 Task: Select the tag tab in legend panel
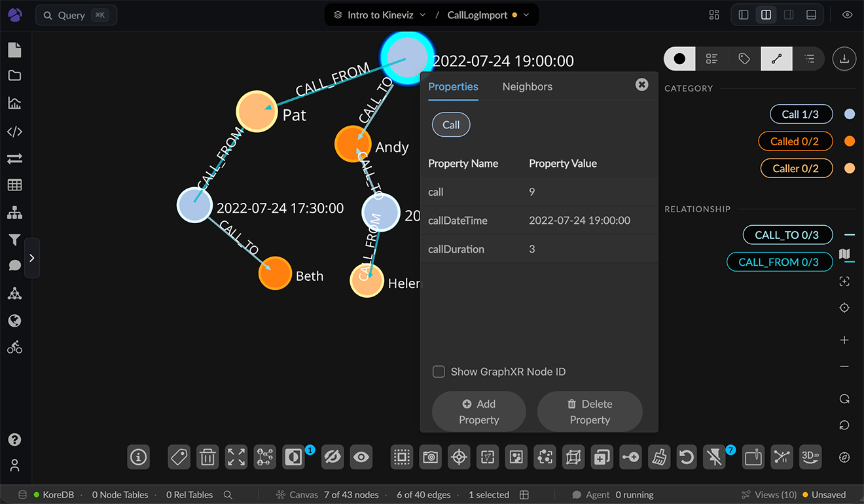pos(744,59)
